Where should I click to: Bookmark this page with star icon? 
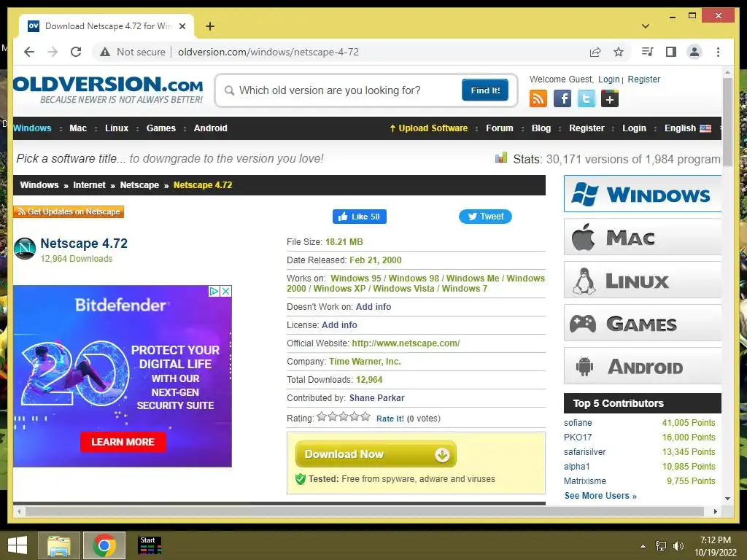click(x=619, y=52)
